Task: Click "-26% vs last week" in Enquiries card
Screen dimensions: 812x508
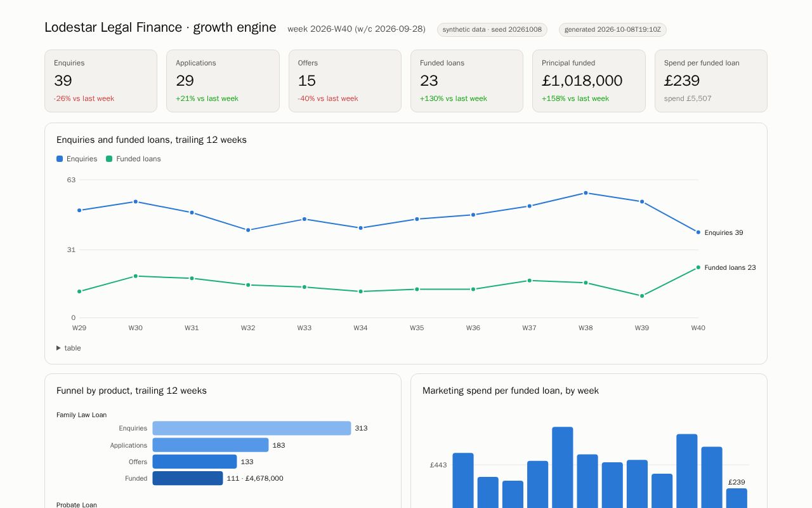Action: [x=84, y=98]
